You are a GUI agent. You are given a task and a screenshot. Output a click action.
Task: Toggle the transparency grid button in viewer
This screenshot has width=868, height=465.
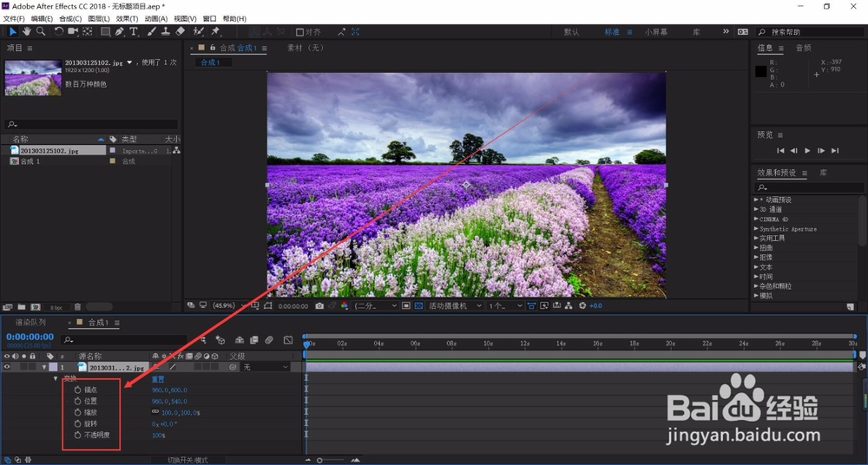click(x=419, y=305)
